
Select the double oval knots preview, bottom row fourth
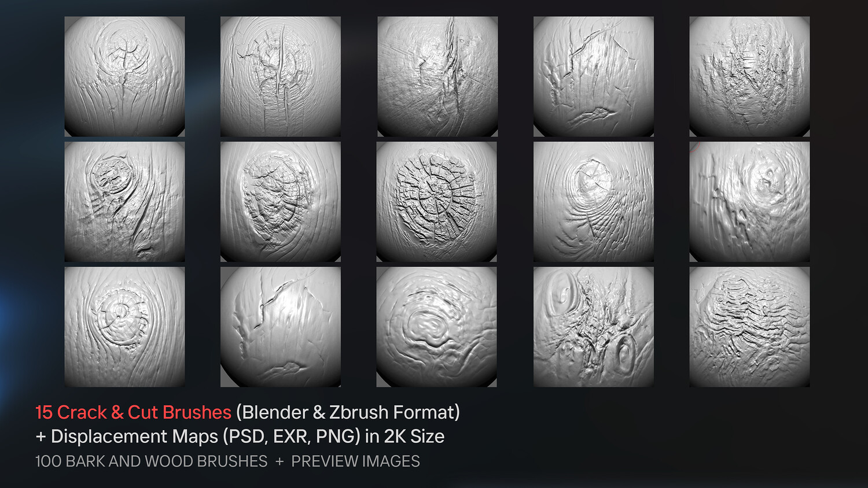pos(594,327)
